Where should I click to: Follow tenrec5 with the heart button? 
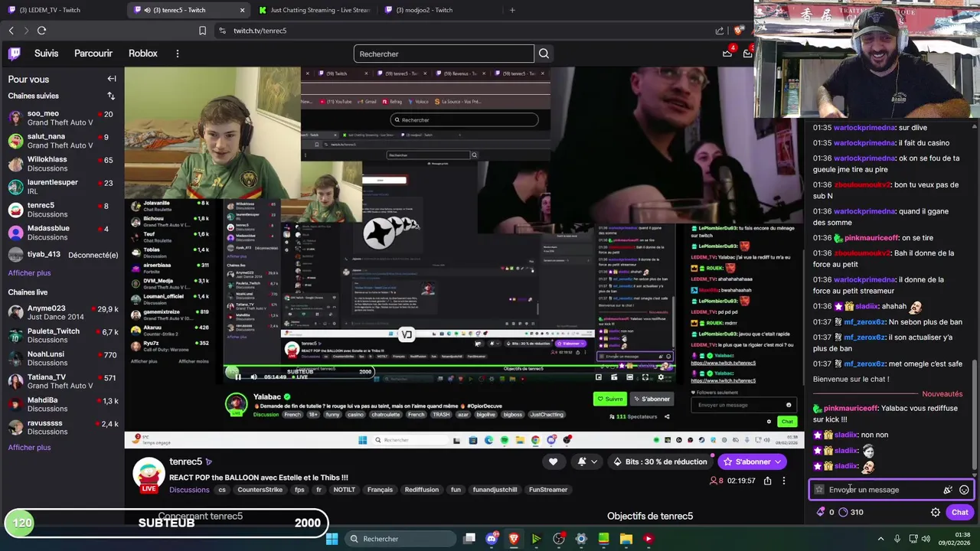point(553,461)
